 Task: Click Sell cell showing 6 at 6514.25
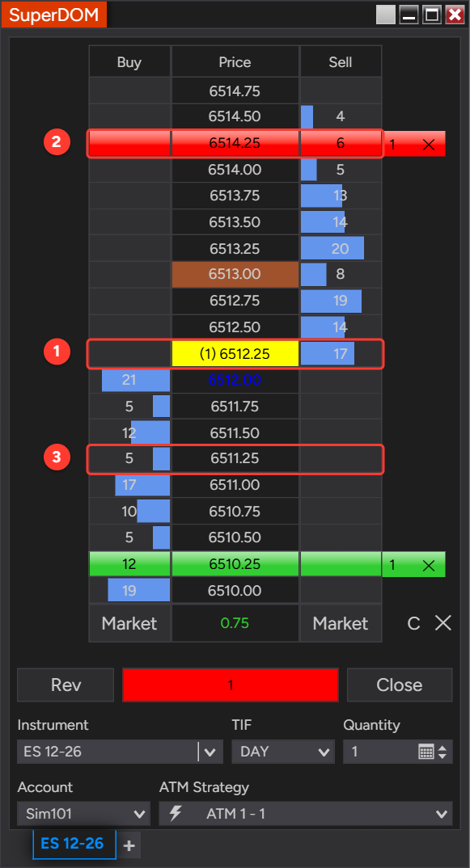coord(341,143)
